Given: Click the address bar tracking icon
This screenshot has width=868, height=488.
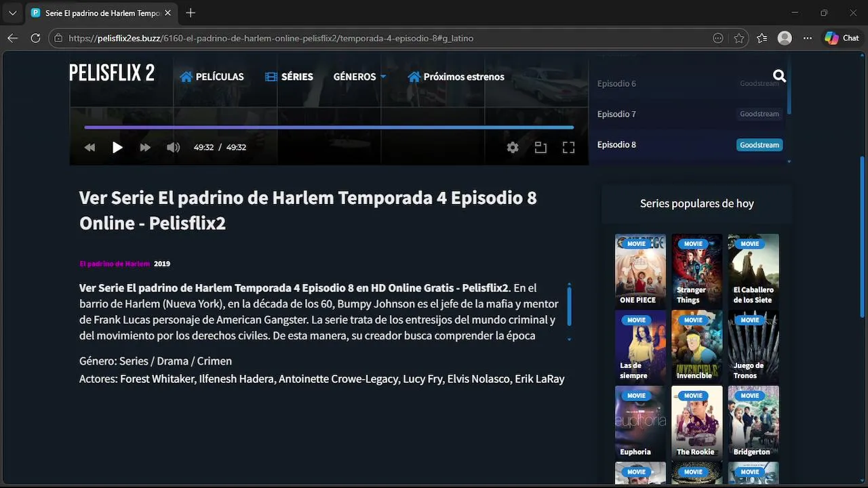Looking at the screenshot, I should point(717,38).
